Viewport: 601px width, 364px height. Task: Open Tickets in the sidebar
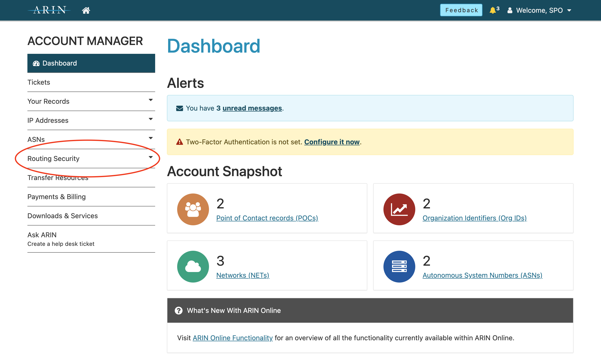pyautogui.click(x=91, y=82)
